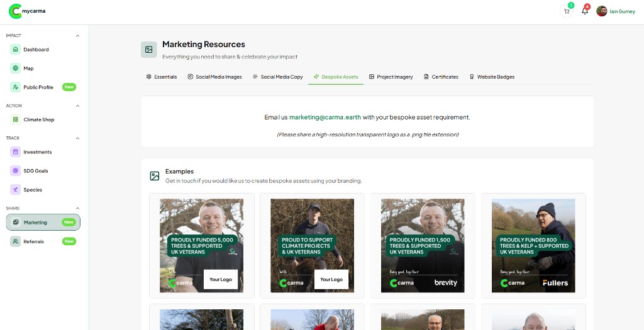Click the Examples section heading
The image size is (644, 330).
click(x=179, y=172)
